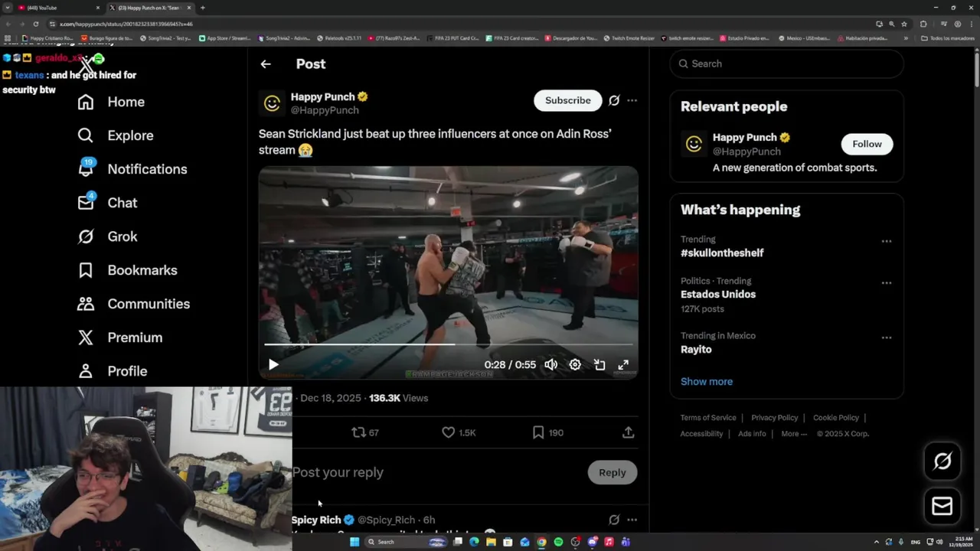Subscribe to Happy Punch
This screenshot has height=551, width=980.
567,100
